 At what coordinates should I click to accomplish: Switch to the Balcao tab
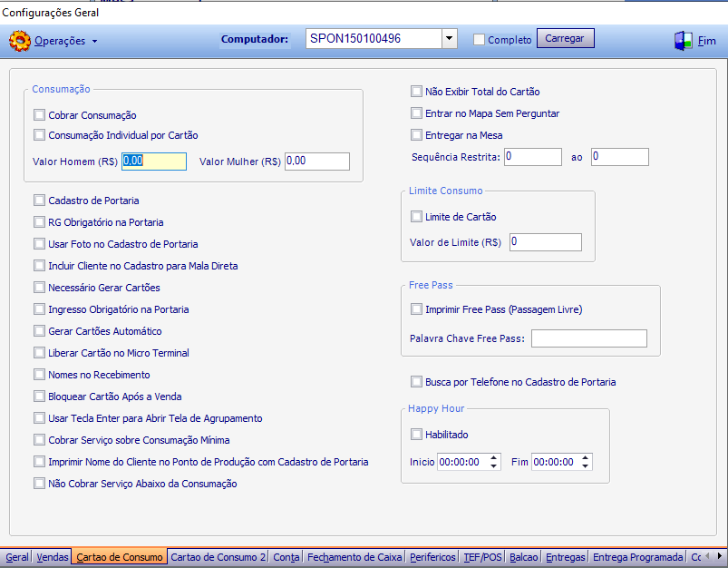524,557
